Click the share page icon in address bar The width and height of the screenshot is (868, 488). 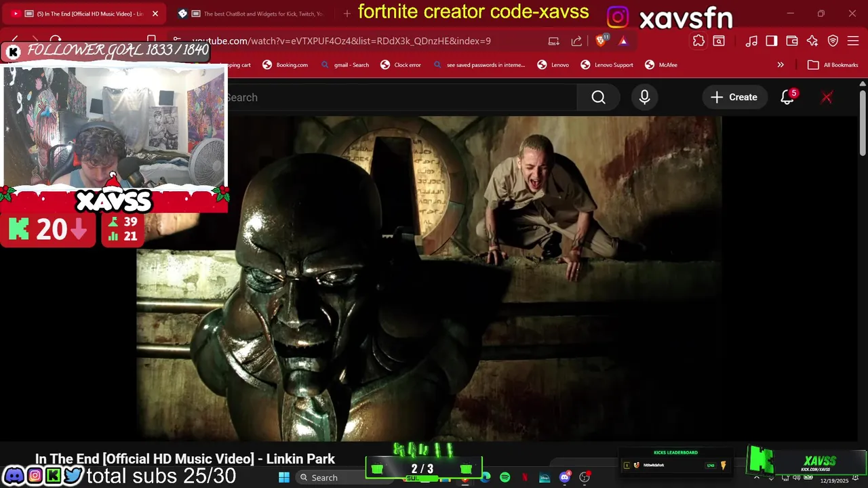576,41
